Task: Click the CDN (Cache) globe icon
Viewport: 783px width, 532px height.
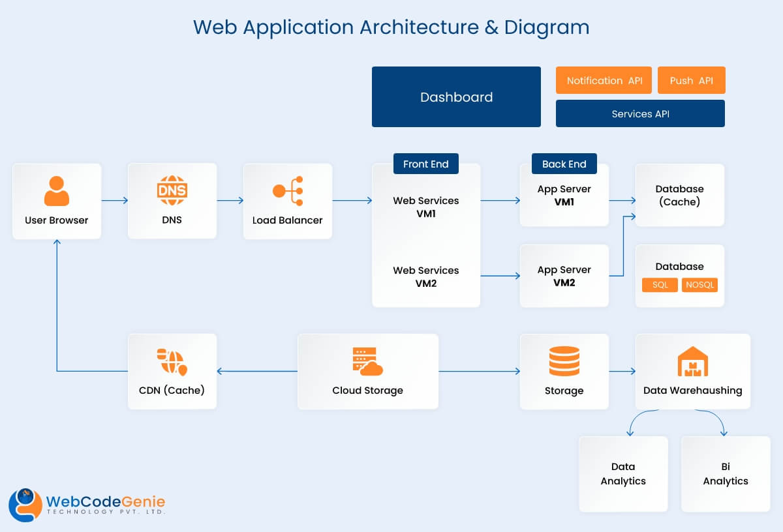Action: (172, 361)
